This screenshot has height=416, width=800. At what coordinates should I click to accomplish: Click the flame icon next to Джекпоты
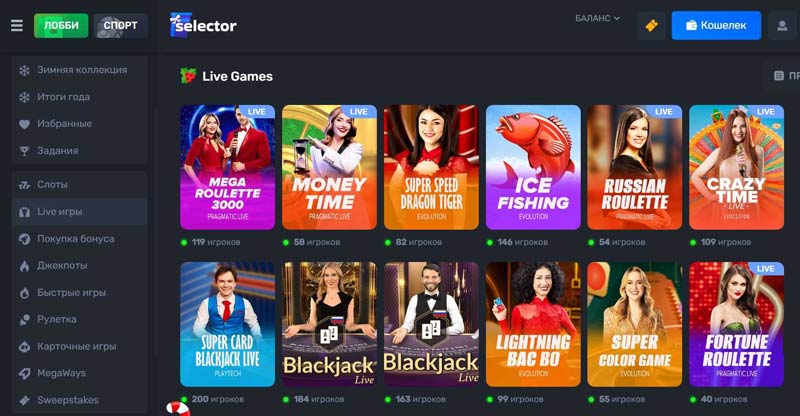pos(24,266)
